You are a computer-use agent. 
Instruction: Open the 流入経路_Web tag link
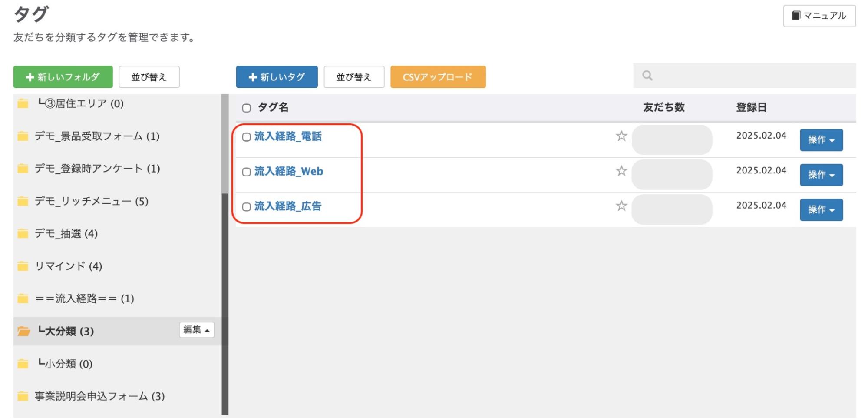coord(289,171)
